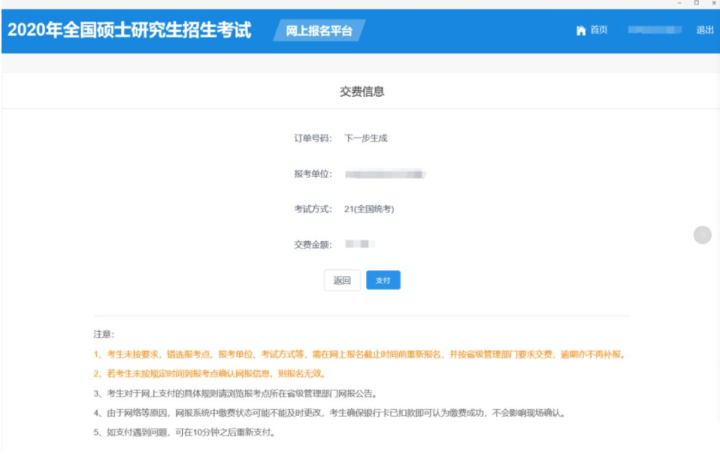Click note 4 about 缴费状态
Screen dimensions: 720x462
click(331, 413)
